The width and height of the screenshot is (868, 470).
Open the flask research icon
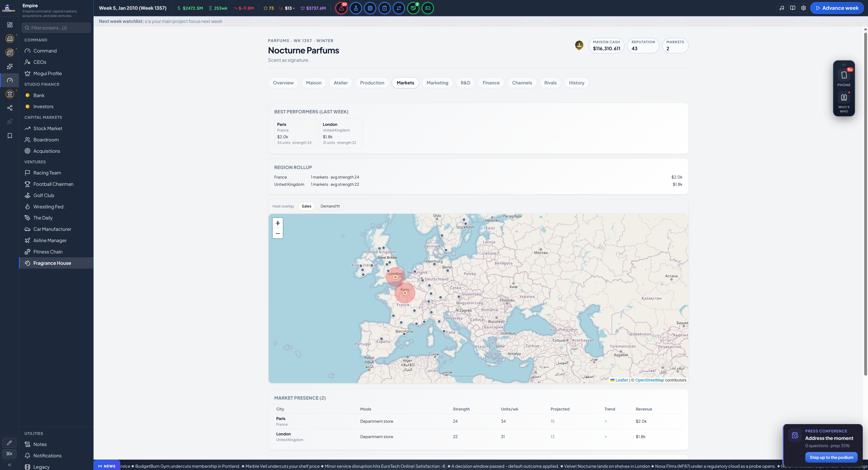(355, 8)
